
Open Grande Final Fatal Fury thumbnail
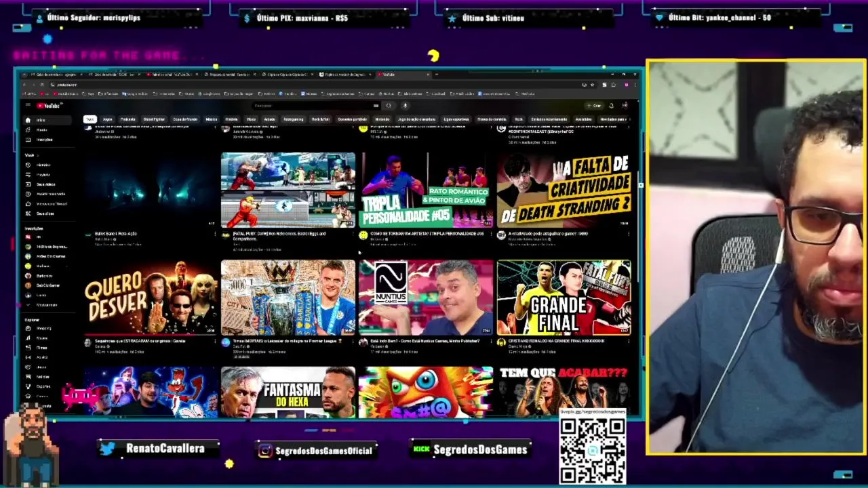click(564, 298)
